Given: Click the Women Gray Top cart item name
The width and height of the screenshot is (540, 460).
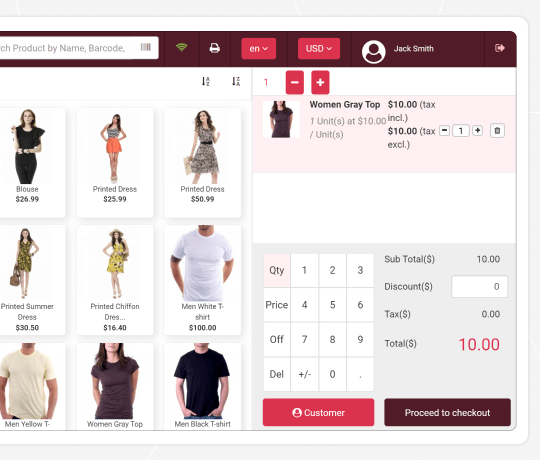Looking at the screenshot, I should pyautogui.click(x=345, y=105).
